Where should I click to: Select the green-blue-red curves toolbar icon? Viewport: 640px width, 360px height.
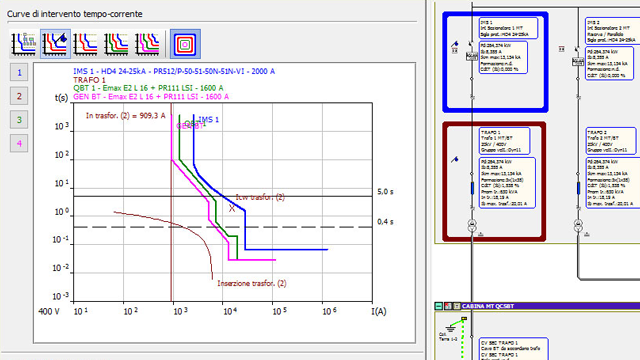[x=116, y=44]
